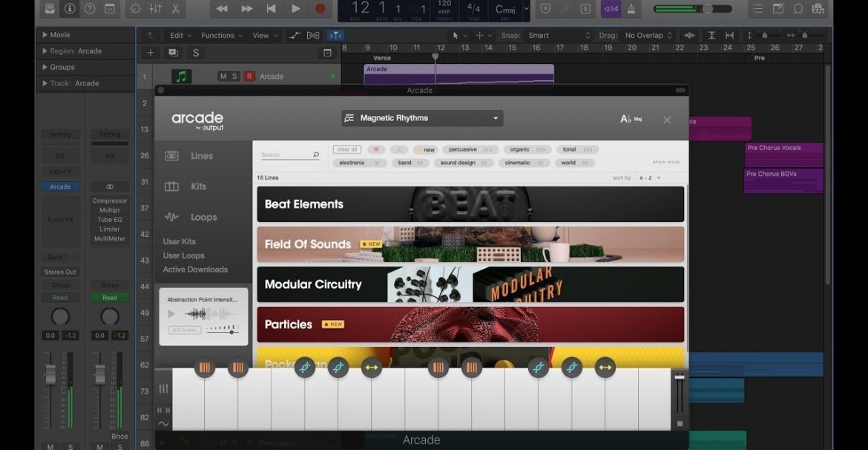Screen dimensions: 868x450
Task: Open the Mixer faders icon in toolbar
Action: tap(155, 8)
